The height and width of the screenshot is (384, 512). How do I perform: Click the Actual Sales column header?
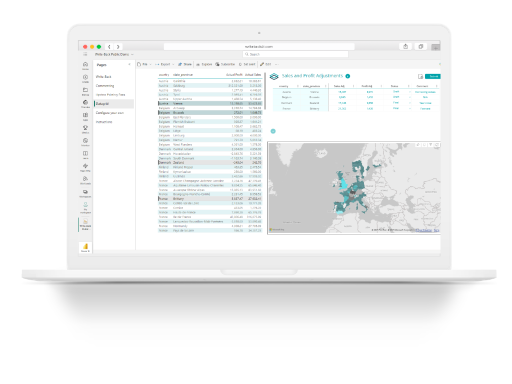[253, 75]
